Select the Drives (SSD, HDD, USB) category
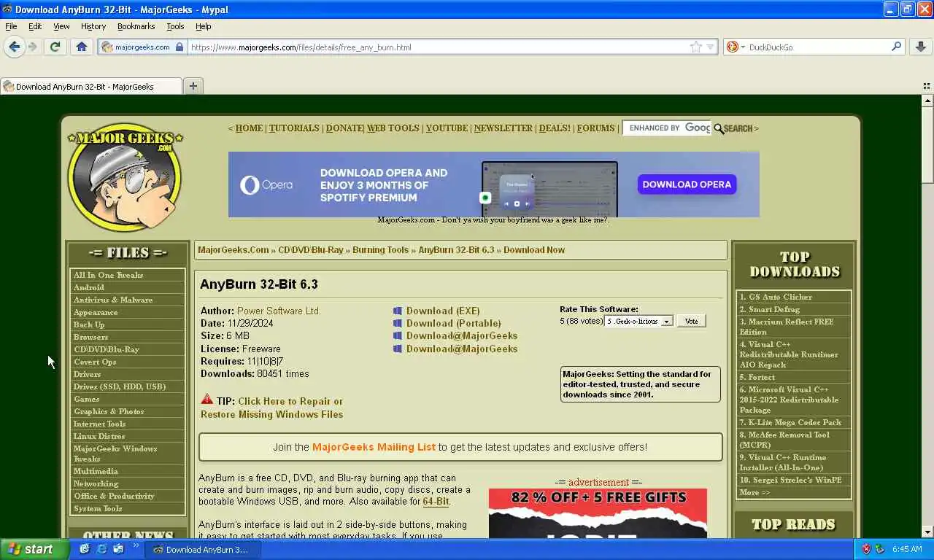 120,386
